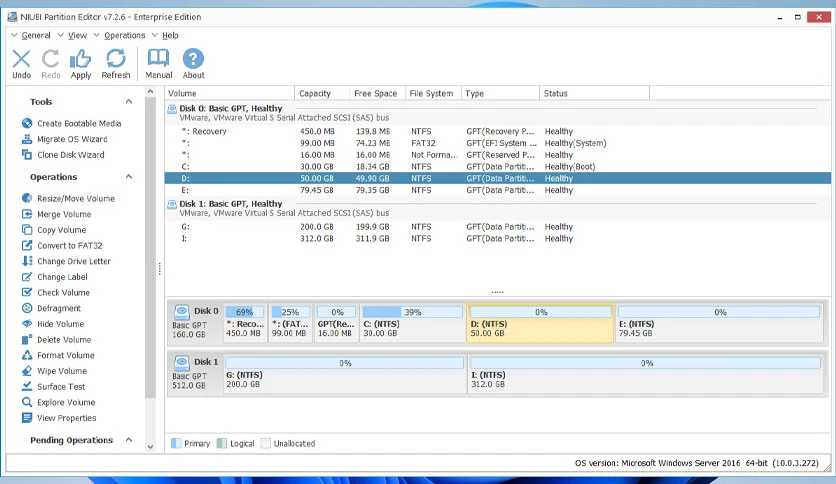Image resolution: width=836 pixels, height=484 pixels.
Task: Click the G: (NTFS) 200.0 GB block
Action: pos(344,374)
